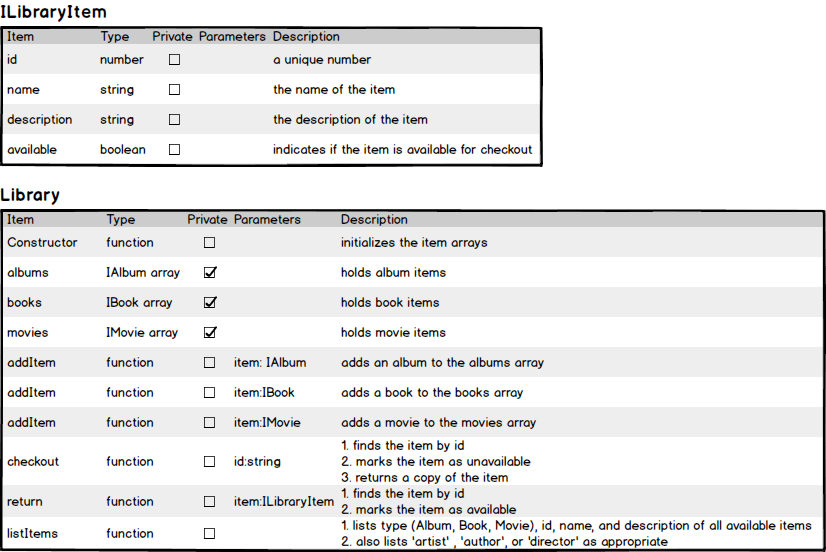This screenshot has height=552, width=826.
Task: Click the 'number' type cell
Action: point(122,60)
